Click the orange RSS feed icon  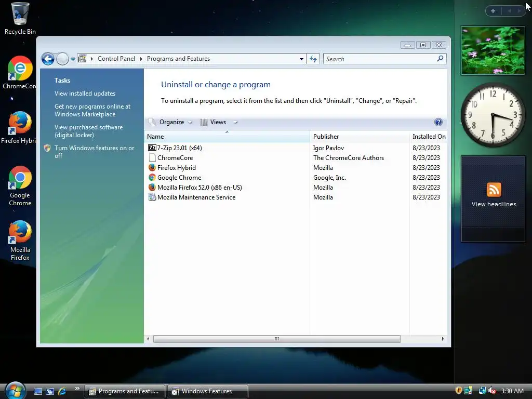point(494,190)
